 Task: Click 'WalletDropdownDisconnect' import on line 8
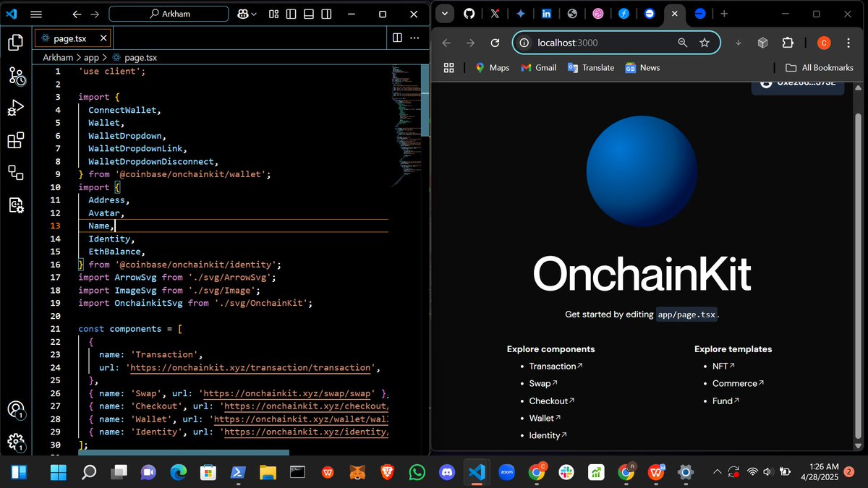pyautogui.click(x=150, y=161)
